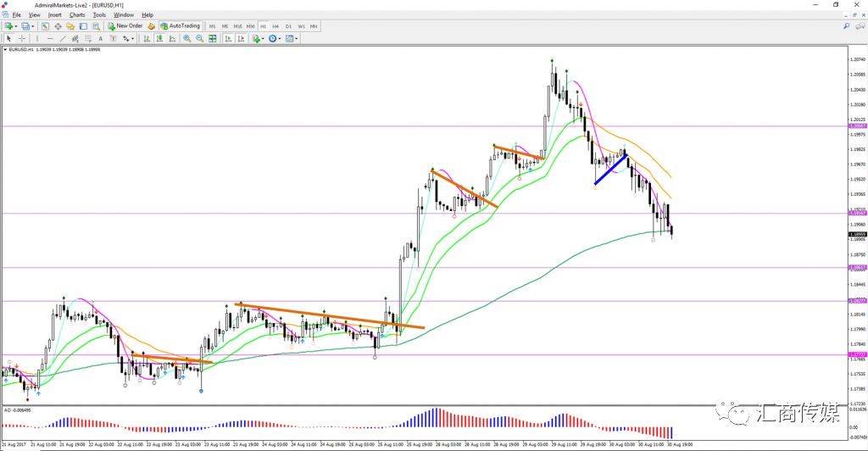Expand the Templates dropdown arrow
Image resolution: width=868 pixels, height=451 pixels.
(x=297, y=39)
